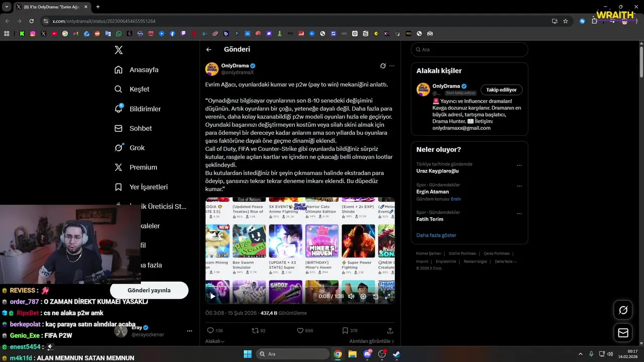Open Steam from the taskbar
Screen dimensions: 644x362
tap(397, 354)
